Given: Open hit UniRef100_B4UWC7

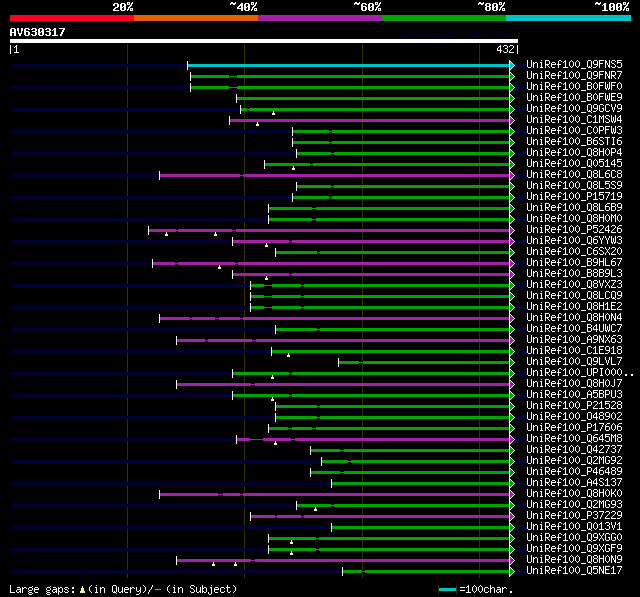Looking at the screenshot, I should 574,329.
